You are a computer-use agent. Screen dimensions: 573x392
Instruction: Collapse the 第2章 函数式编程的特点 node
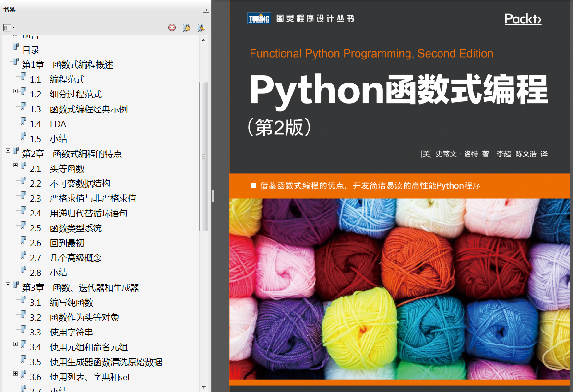pyautogui.click(x=8, y=151)
